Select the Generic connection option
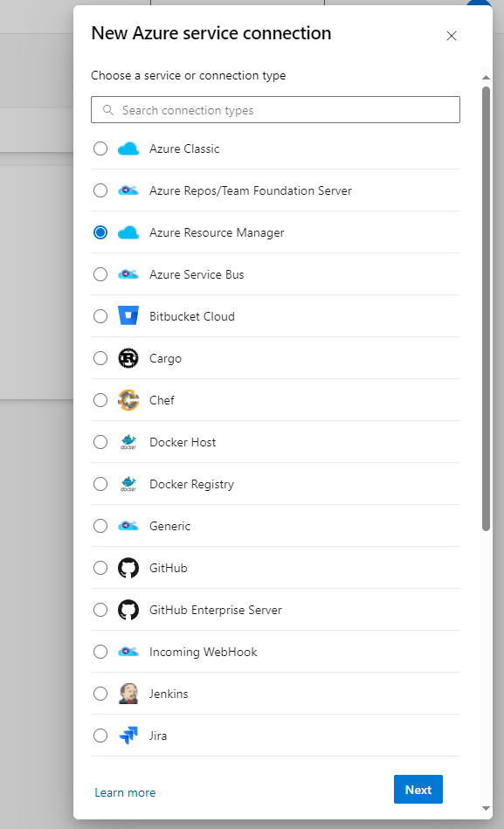 [100, 526]
